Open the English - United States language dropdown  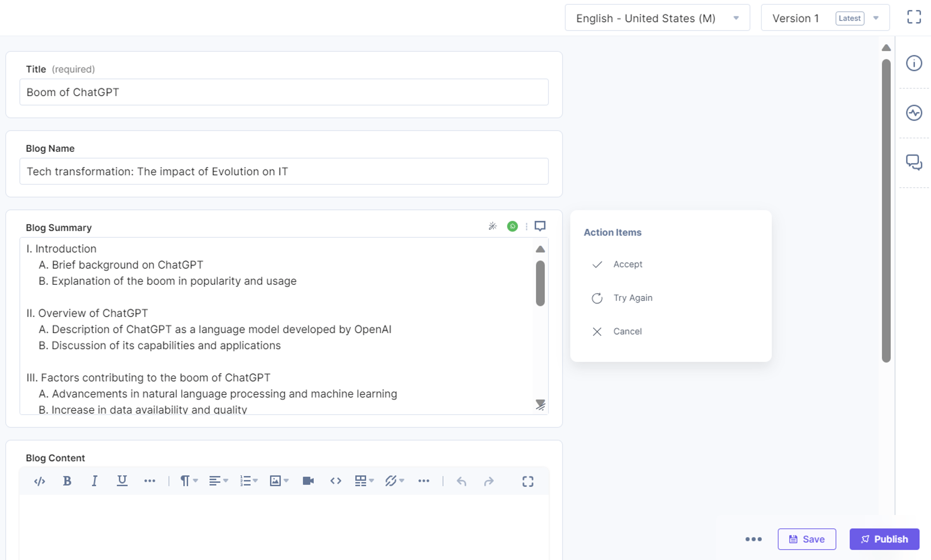[x=657, y=18]
